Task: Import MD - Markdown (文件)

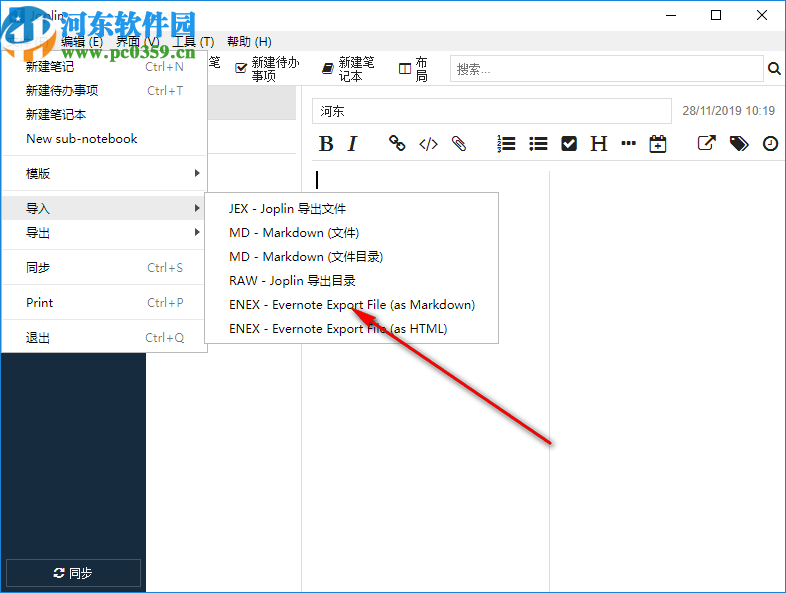Action: [x=351, y=233]
